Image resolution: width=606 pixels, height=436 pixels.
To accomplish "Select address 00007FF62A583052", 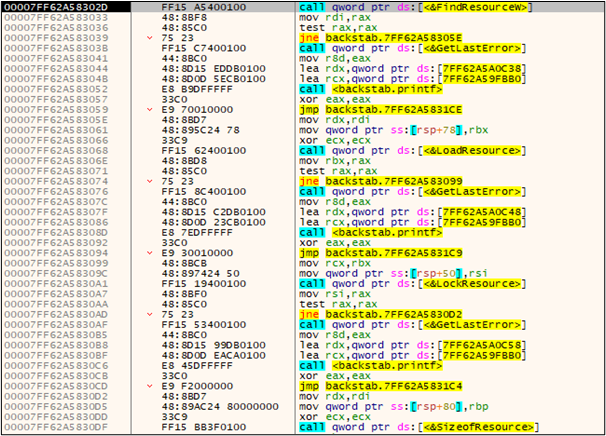I will pyautogui.click(x=56, y=89).
